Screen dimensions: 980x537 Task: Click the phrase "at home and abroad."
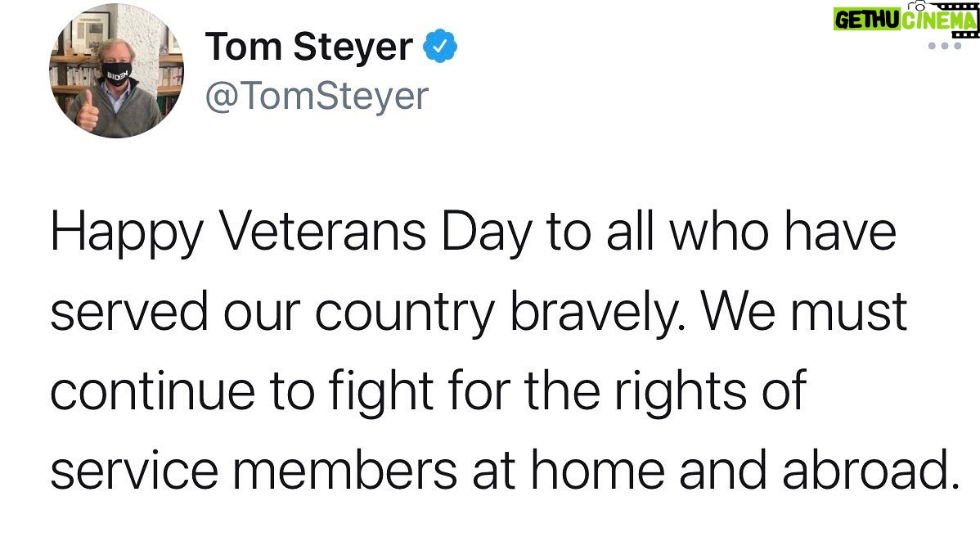point(716,470)
